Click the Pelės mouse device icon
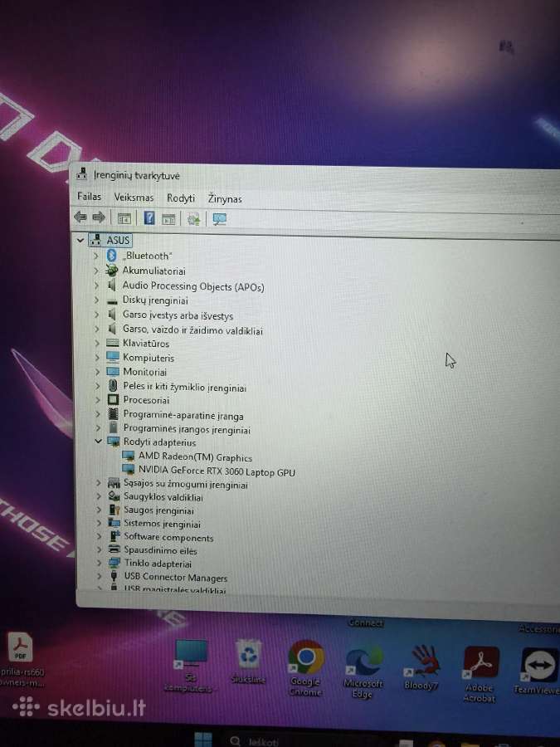 click(x=113, y=385)
